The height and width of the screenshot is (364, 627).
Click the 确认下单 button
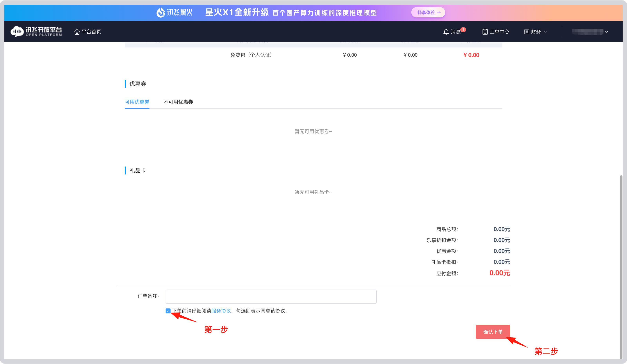[x=493, y=332]
